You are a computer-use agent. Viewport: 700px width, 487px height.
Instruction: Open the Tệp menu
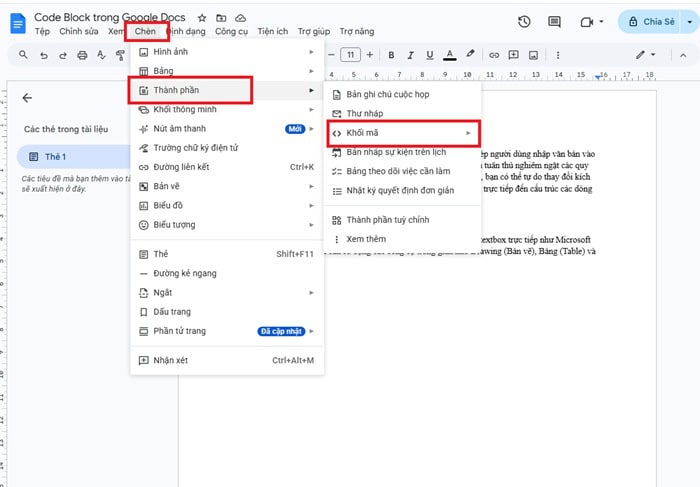42,31
